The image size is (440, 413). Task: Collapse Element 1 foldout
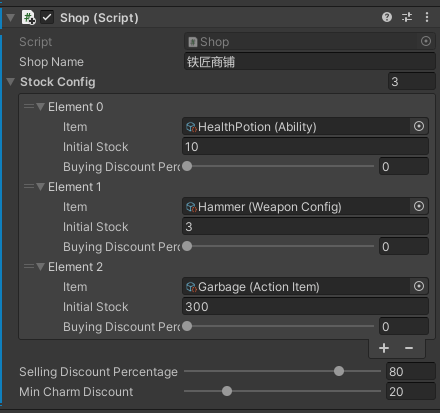[40, 187]
